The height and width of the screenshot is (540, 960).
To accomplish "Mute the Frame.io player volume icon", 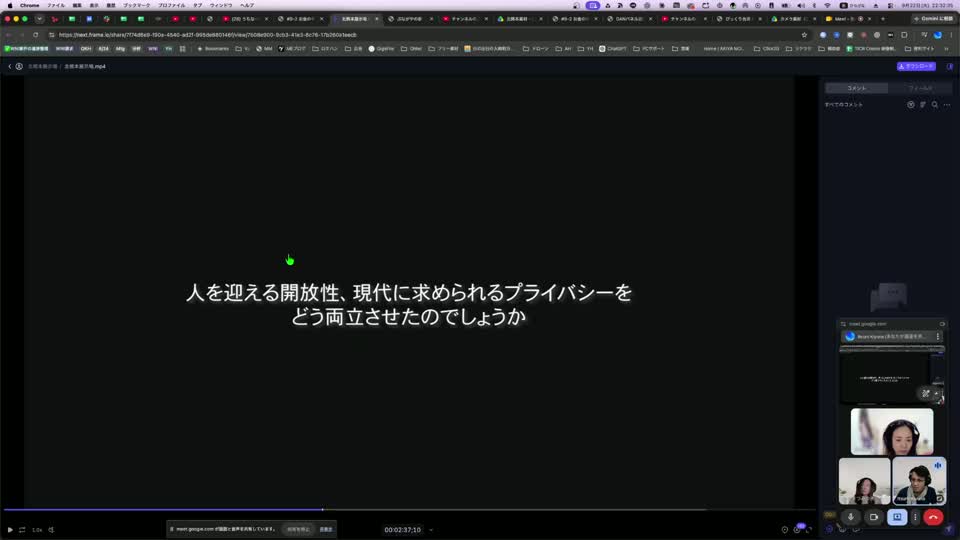I will 51,530.
